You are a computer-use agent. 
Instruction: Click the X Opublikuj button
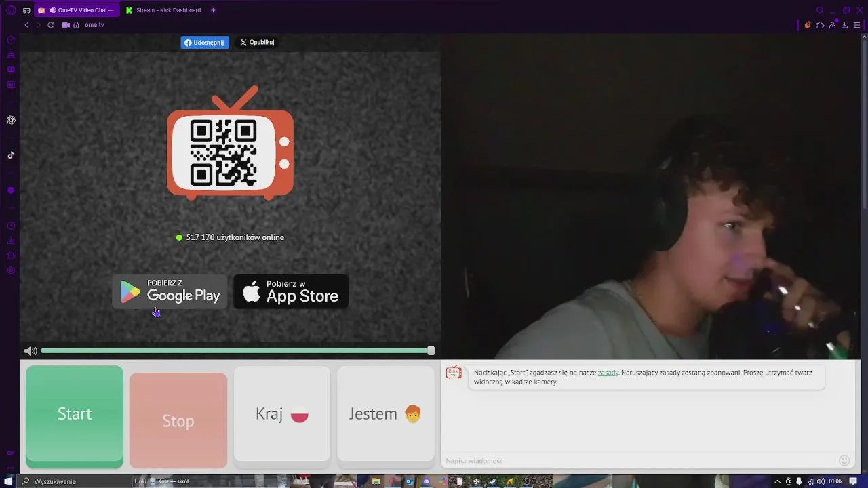pyautogui.click(x=257, y=42)
